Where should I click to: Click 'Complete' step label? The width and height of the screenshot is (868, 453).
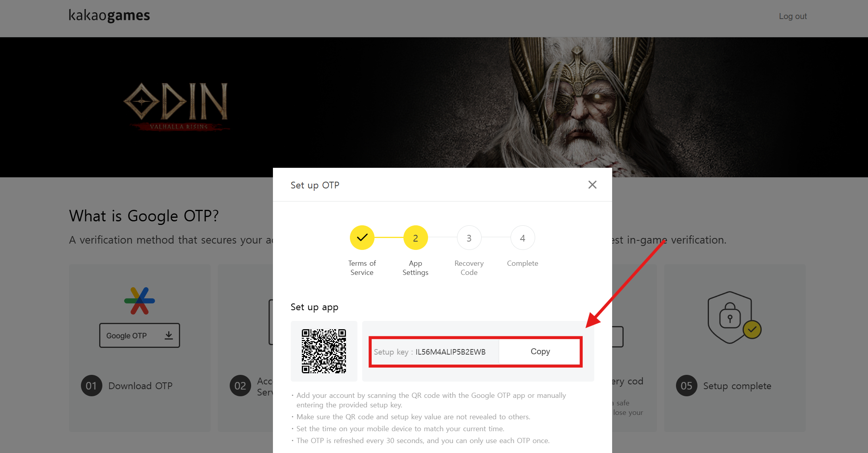pos(522,263)
